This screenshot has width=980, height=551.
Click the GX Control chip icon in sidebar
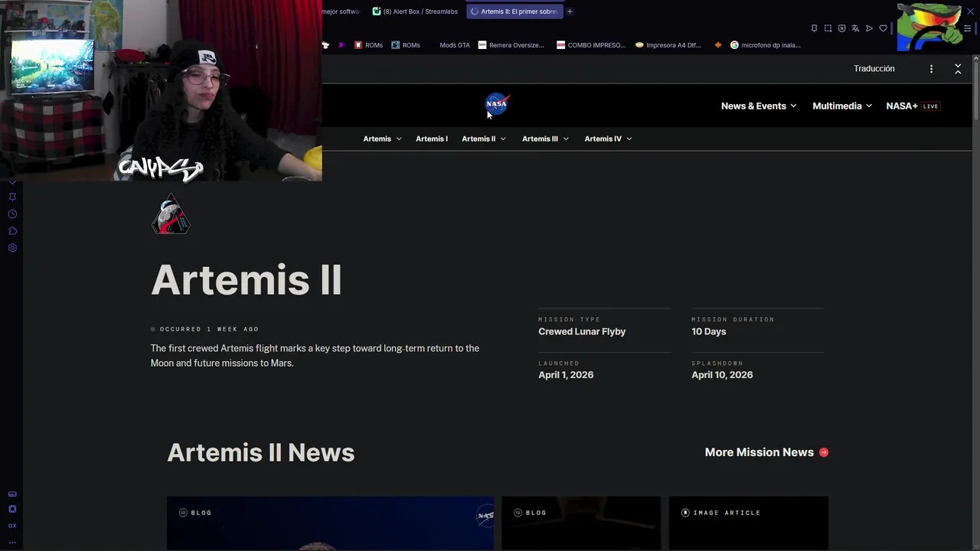[12, 510]
